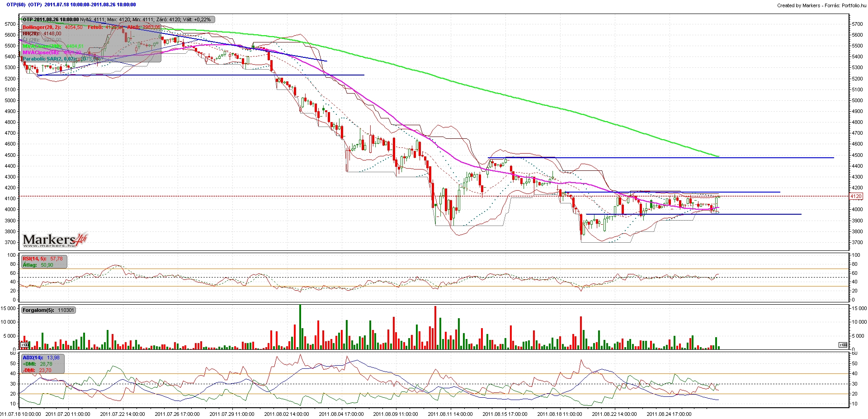Click the OTP 2011.08.26 18:00:00 data header bar
Image resolution: width=868 pixels, height=419 pixels.
(118, 19)
